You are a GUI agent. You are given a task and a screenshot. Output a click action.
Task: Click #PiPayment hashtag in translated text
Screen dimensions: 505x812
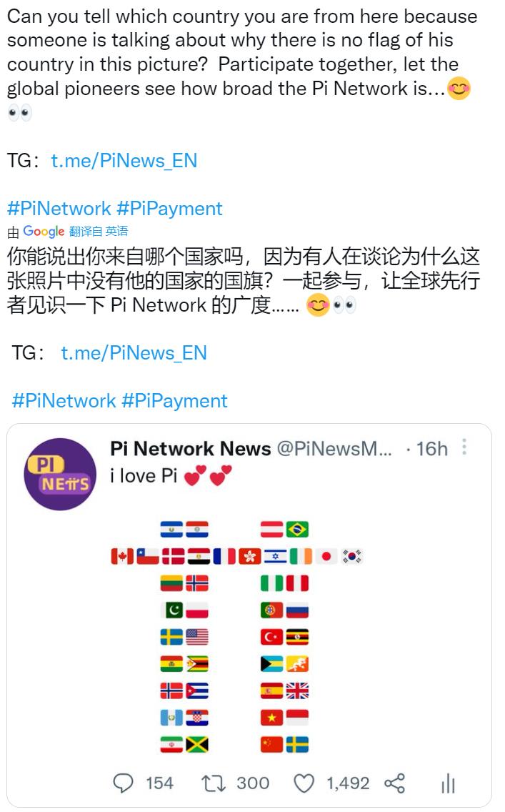(175, 401)
